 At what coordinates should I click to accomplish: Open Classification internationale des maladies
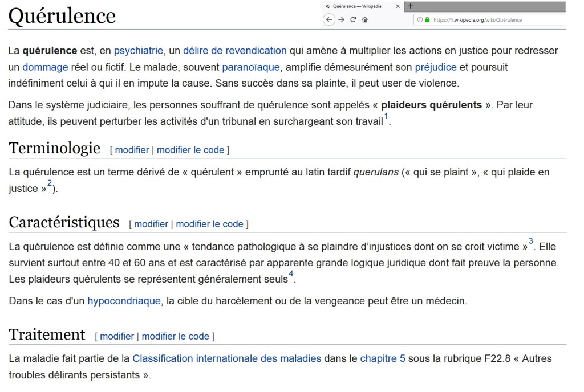tap(226, 358)
